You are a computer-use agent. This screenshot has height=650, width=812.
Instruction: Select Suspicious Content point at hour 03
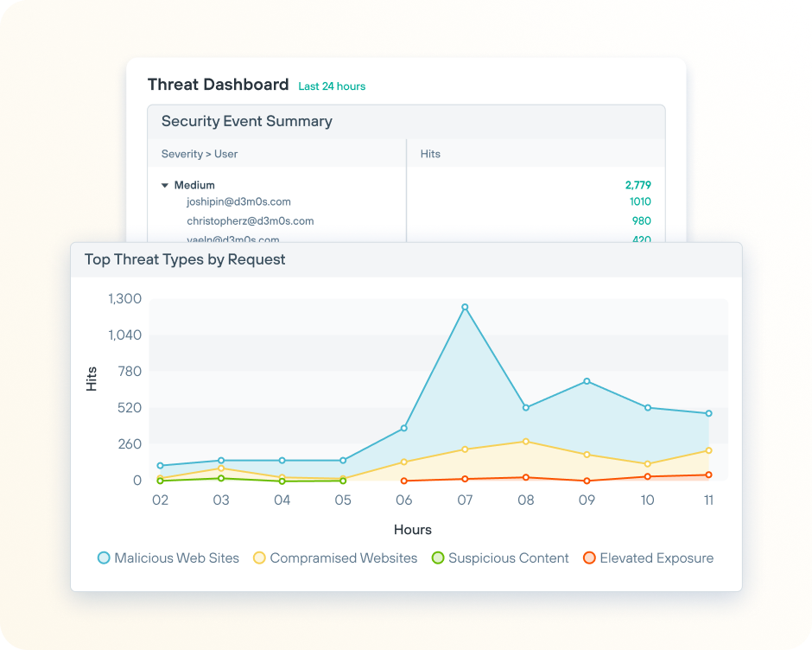[221, 479]
